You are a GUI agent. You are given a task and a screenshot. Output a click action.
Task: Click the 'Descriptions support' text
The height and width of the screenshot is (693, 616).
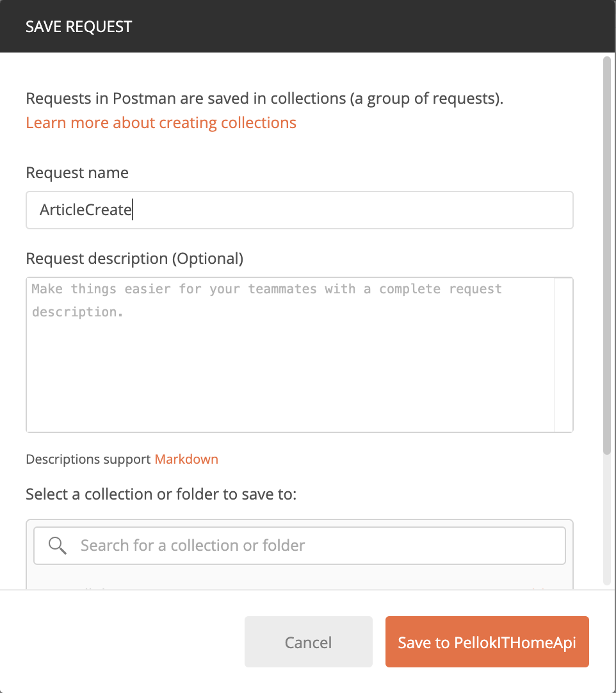tap(89, 459)
